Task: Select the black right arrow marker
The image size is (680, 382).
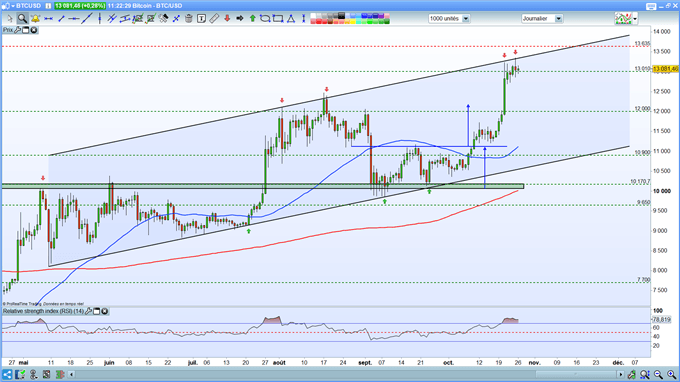Action: coord(239,18)
